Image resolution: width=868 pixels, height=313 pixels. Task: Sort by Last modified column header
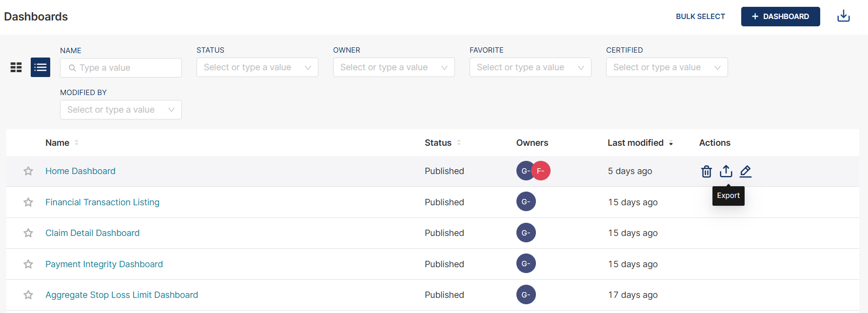[635, 143]
